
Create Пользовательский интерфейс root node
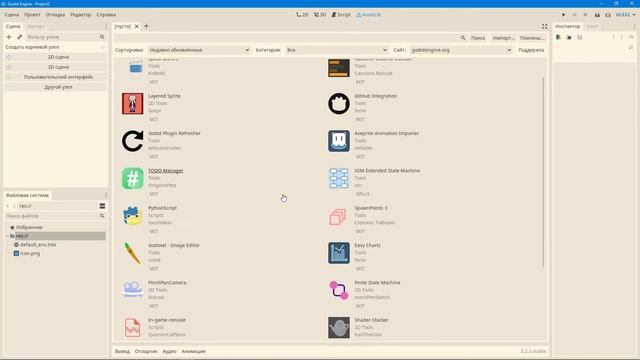click(56, 77)
